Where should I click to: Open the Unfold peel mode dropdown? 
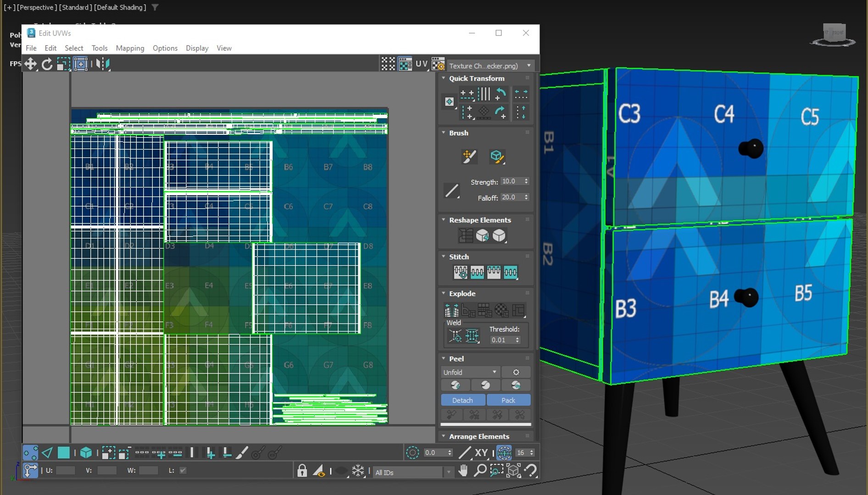click(470, 372)
